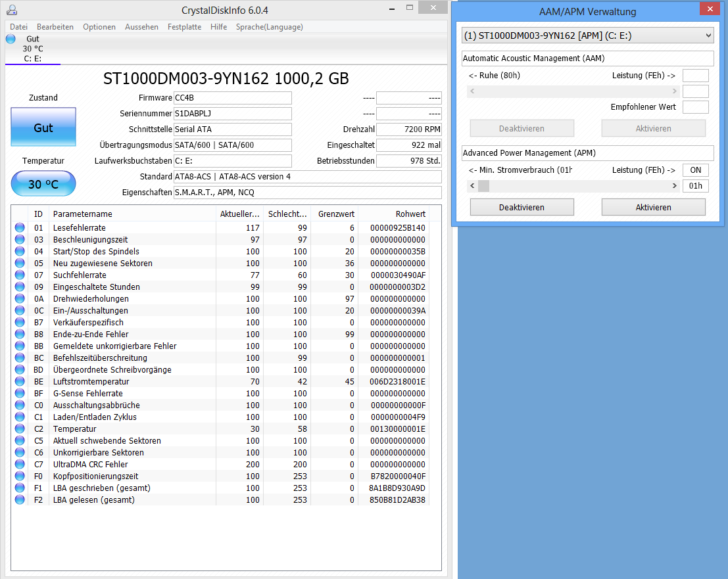Open the Festplatte menu
Viewport: 728px width, 579px height.
tap(184, 27)
